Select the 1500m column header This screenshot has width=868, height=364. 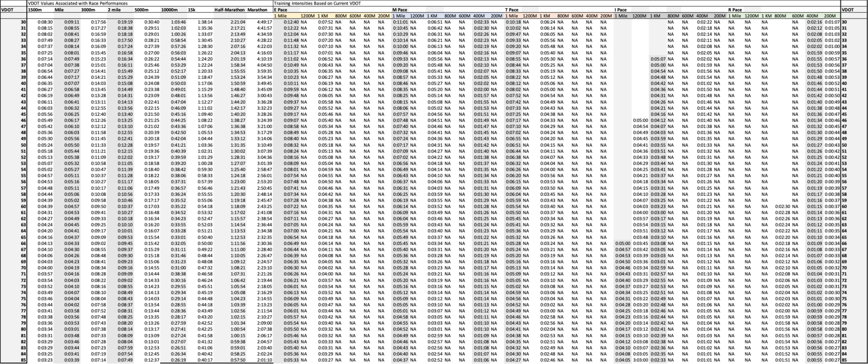click(x=35, y=10)
